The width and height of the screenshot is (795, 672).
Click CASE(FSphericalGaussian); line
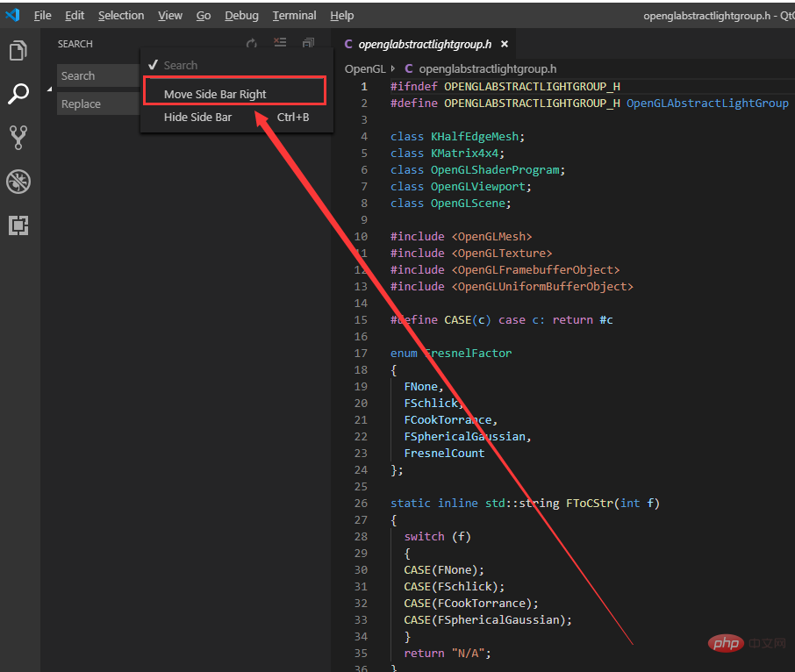(488, 620)
